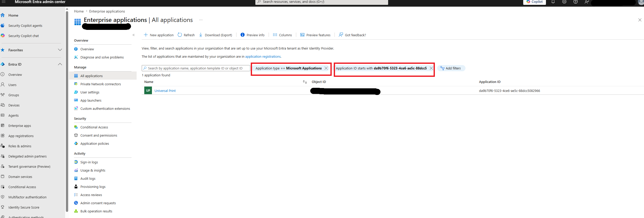Screen dimensions: 644x218
Task: Open Preview features
Action: 315,35
